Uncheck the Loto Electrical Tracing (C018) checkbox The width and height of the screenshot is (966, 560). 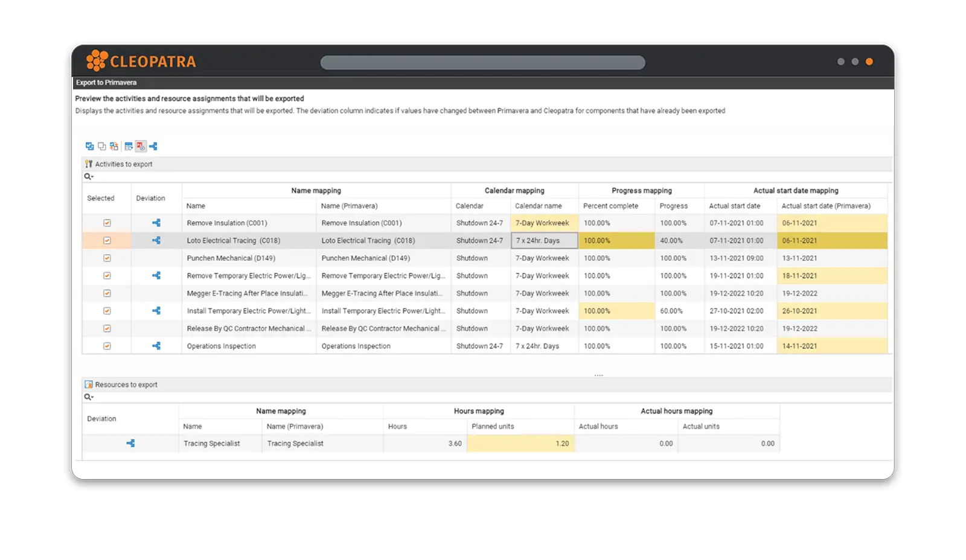tap(107, 240)
